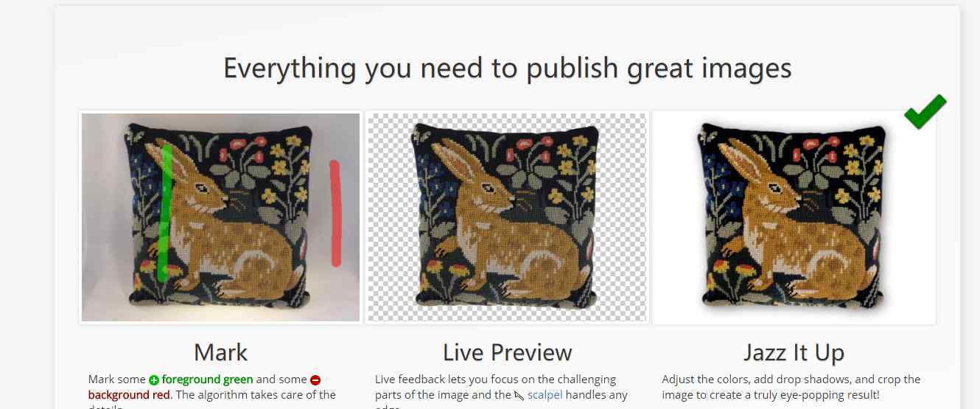Click the green plus foreground icon
Viewport: 980px width, 409px height.
point(153,380)
